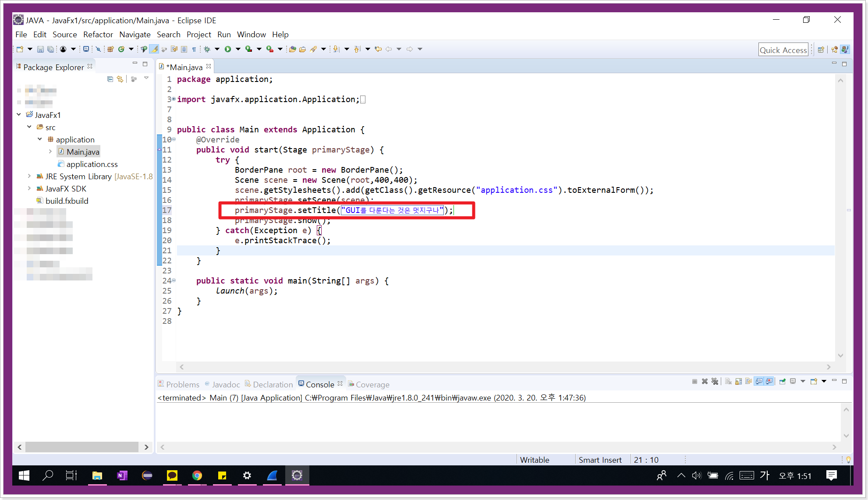Minimize the Package Explorer view
Image resolution: width=868 pixels, height=500 pixels.
click(x=135, y=64)
